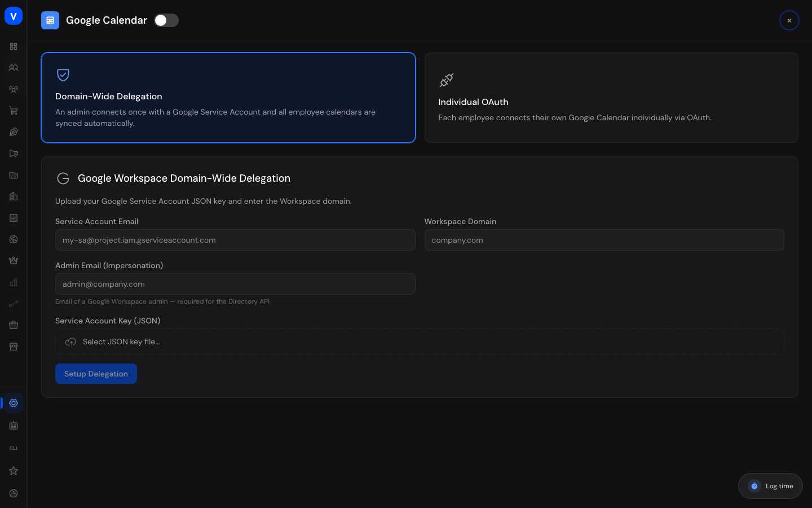The image size is (812, 508).
Task: Click the blue V logo in the sidebar
Action: (14, 16)
